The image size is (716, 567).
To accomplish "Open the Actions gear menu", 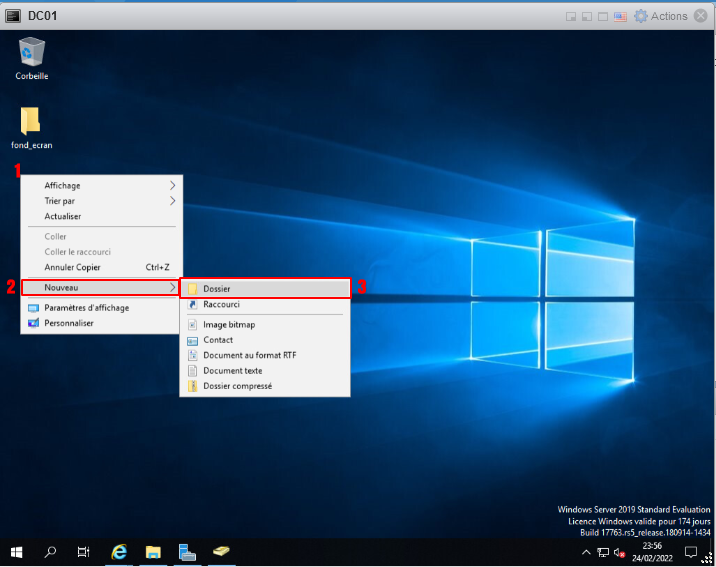I will (x=661, y=16).
